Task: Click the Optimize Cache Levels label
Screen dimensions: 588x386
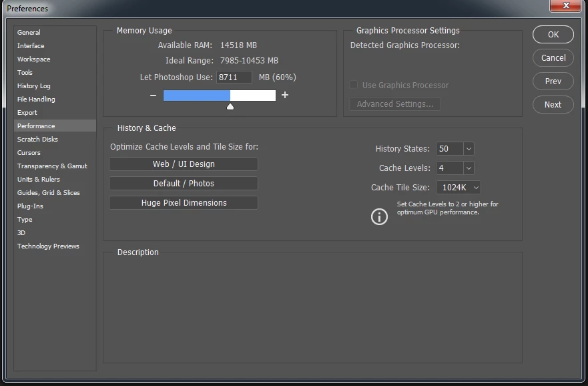Action: pos(184,147)
